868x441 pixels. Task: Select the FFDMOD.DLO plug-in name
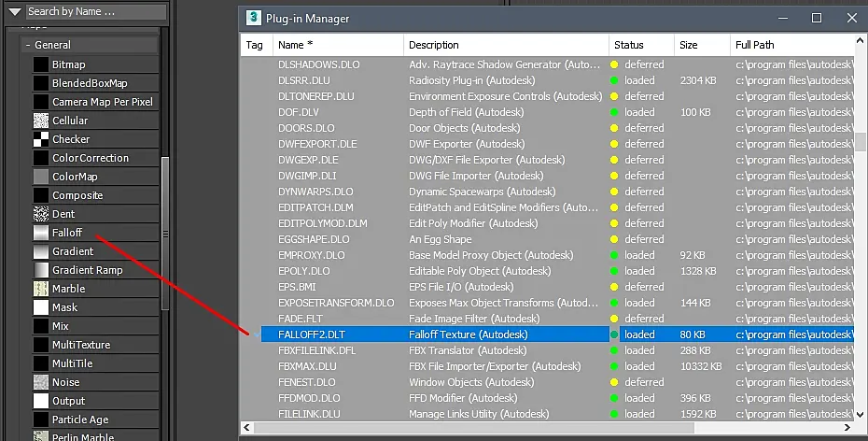(x=309, y=398)
